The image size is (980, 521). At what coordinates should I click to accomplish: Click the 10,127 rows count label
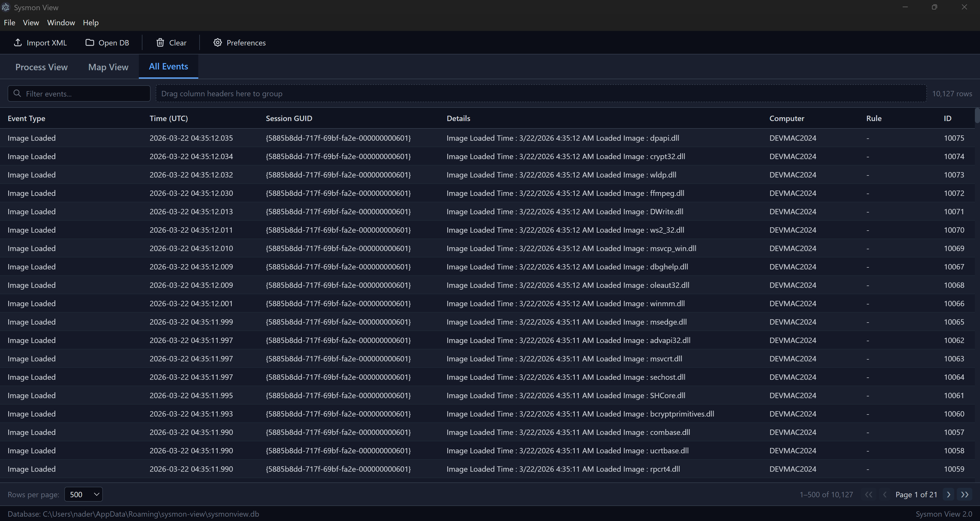click(x=952, y=93)
